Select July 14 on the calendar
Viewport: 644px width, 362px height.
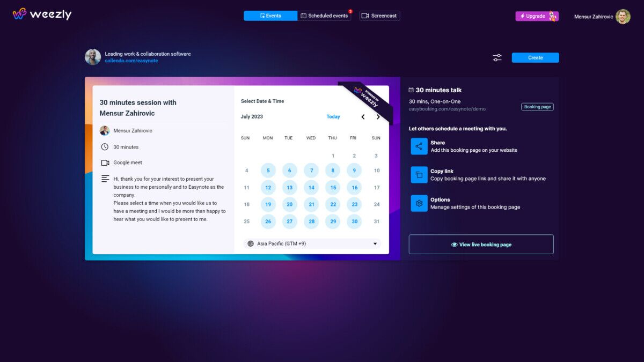(311, 188)
